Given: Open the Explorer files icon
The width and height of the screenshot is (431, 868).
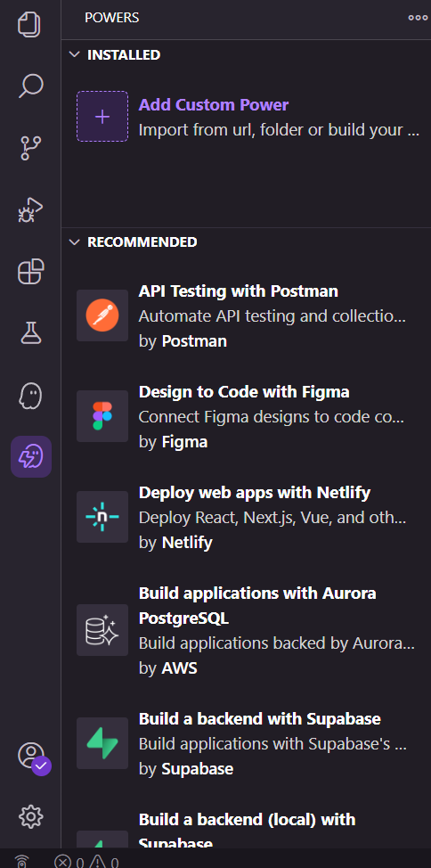Looking at the screenshot, I should coord(30,24).
